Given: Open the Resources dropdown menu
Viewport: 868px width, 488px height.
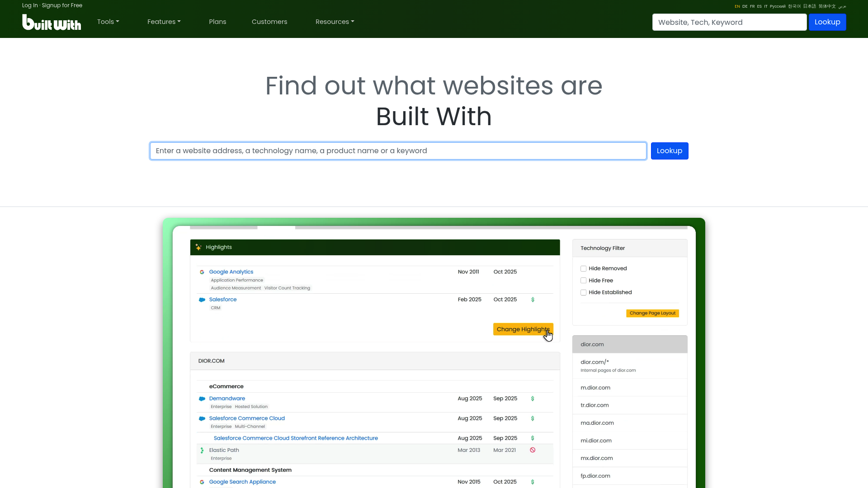Looking at the screenshot, I should (335, 22).
